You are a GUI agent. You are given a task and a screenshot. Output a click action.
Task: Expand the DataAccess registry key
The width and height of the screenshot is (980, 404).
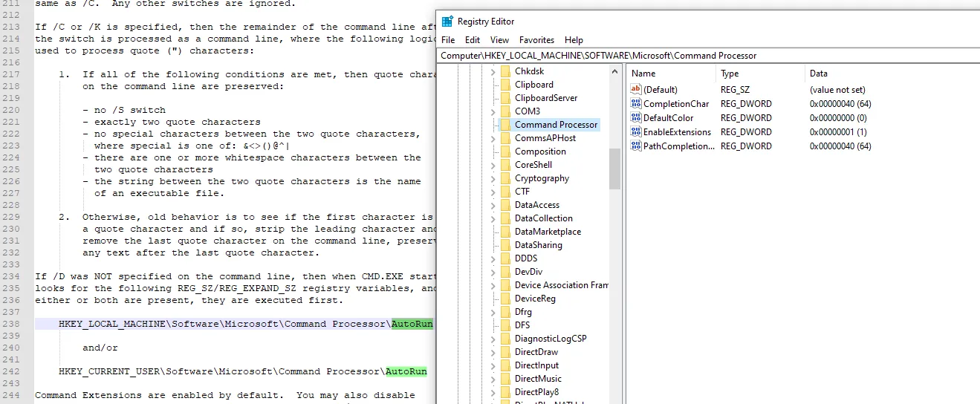[x=493, y=205]
